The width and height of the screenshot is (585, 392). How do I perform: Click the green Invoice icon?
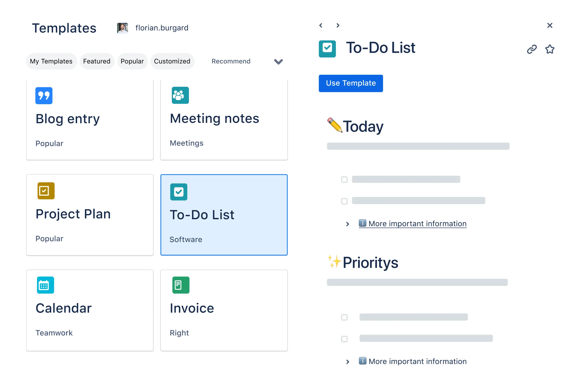pos(181,285)
